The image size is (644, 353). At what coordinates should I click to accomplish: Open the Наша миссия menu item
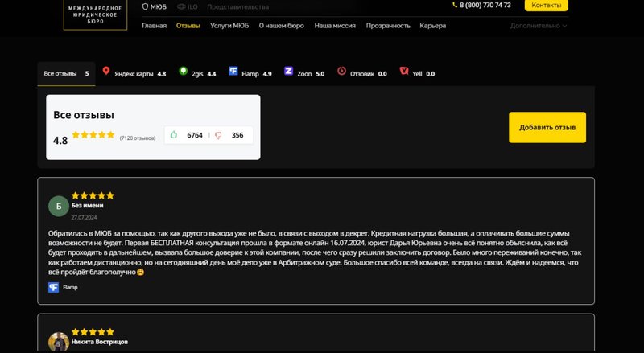(x=335, y=26)
